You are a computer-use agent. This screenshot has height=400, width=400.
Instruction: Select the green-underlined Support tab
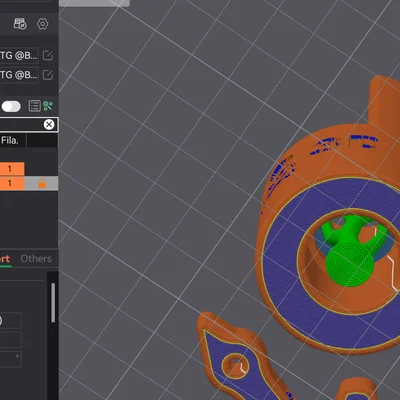[5, 259]
